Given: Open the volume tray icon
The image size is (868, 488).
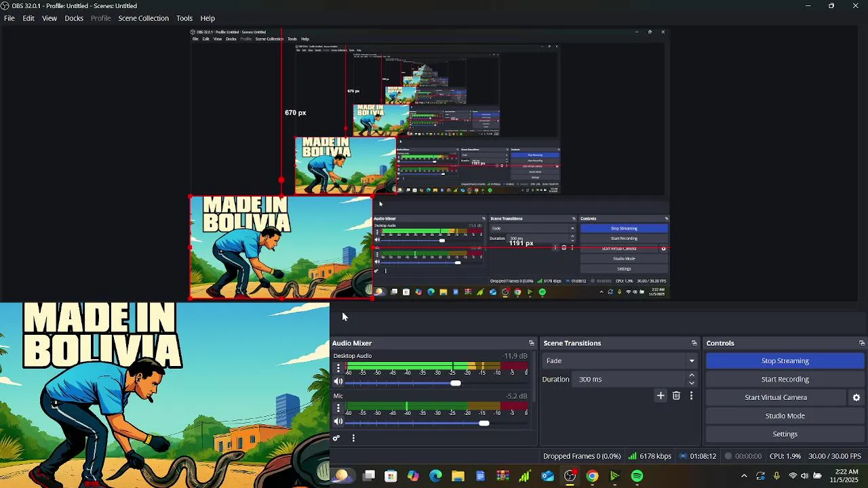Looking at the screenshot, I should [x=805, y=476].
